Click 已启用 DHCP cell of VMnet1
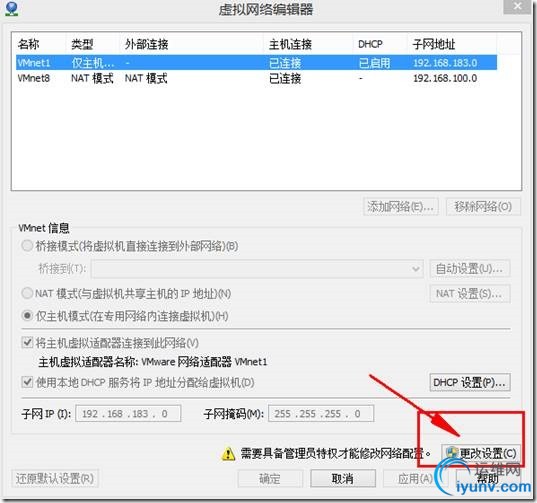Screen dimensions: 537x503 [x=374, y=63]
